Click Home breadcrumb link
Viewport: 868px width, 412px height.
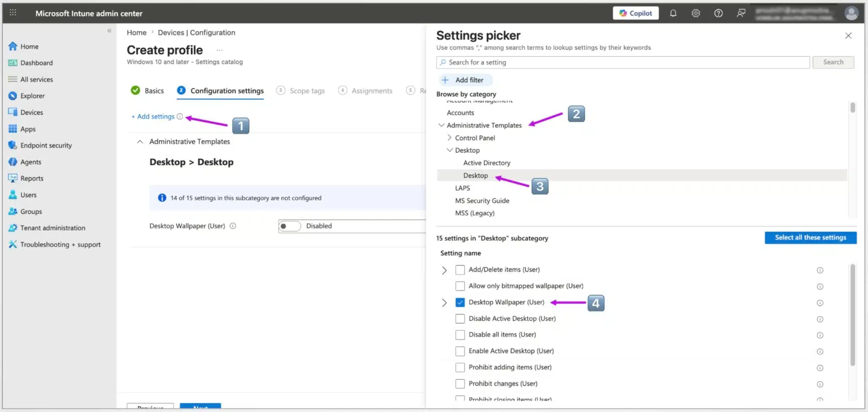point(136,33)
